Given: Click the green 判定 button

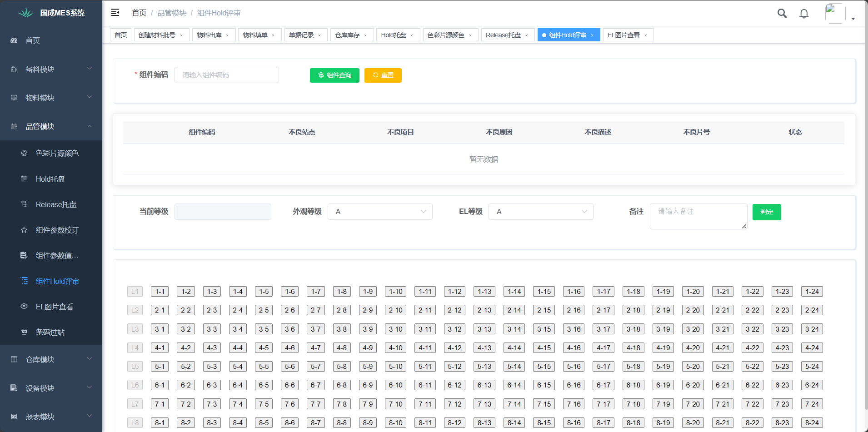Looking at the screenshot, I should pyautogui.click(x=767, y=212).
